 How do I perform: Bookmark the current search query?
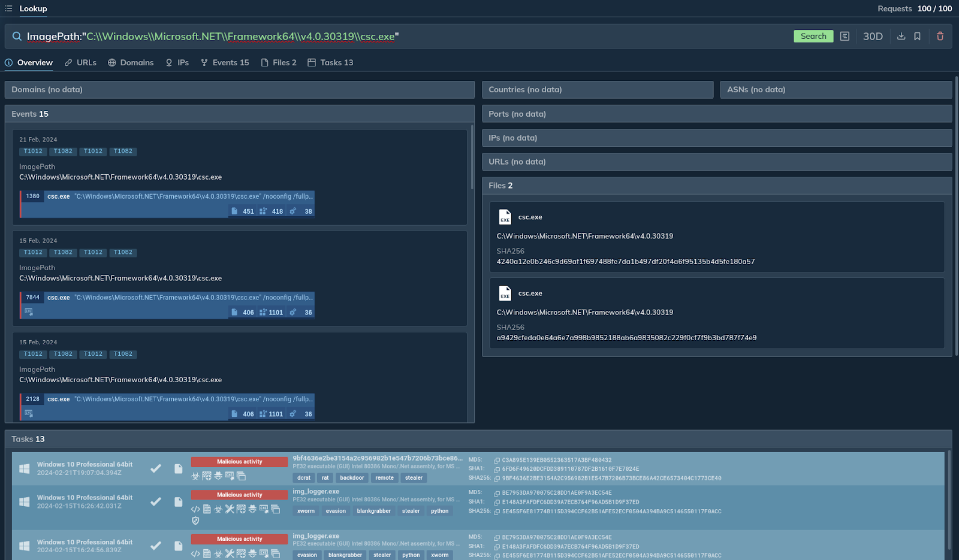[917, 37]
